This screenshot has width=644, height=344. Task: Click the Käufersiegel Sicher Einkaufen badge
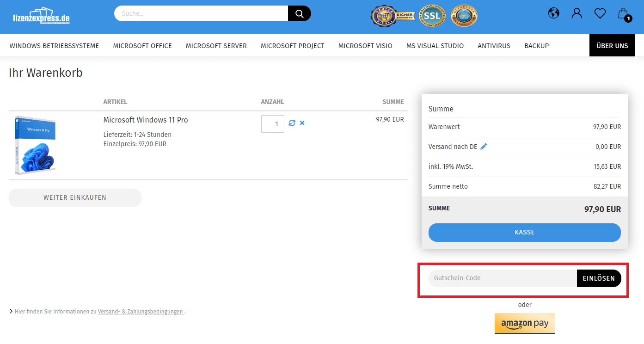coord(393,16)
